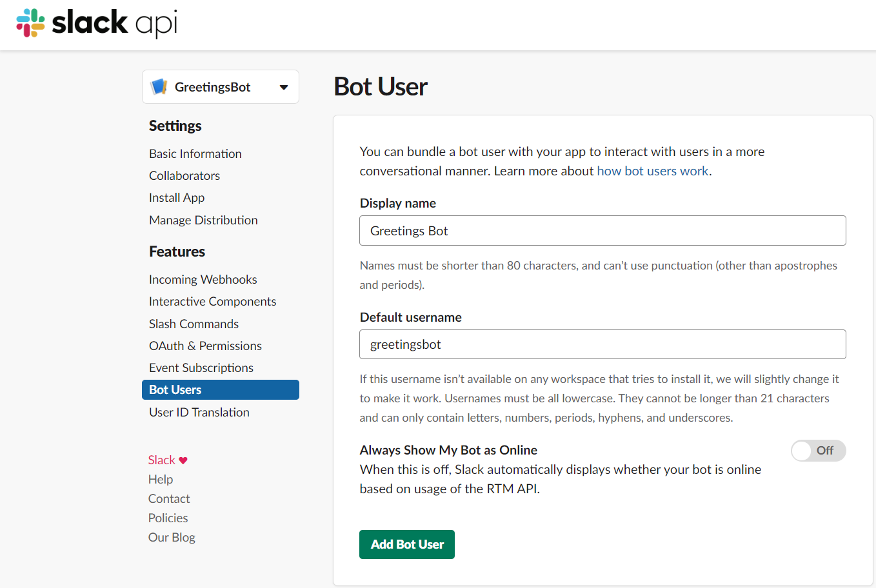
Task: Click the Display name input field
Action: pos(602,231)
